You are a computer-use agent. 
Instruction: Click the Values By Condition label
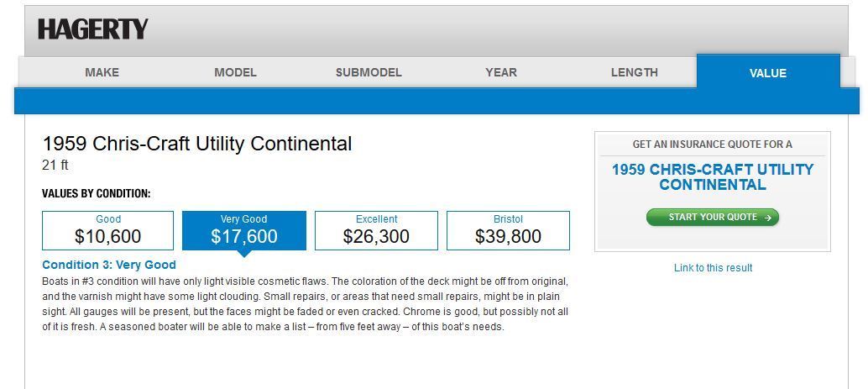tap(97, 194)
